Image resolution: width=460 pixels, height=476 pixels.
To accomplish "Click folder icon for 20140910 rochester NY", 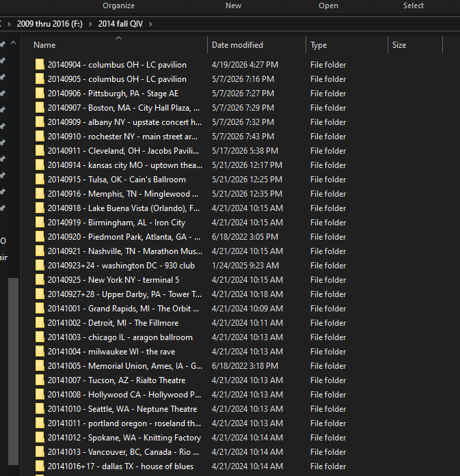I will coord(40,137).
